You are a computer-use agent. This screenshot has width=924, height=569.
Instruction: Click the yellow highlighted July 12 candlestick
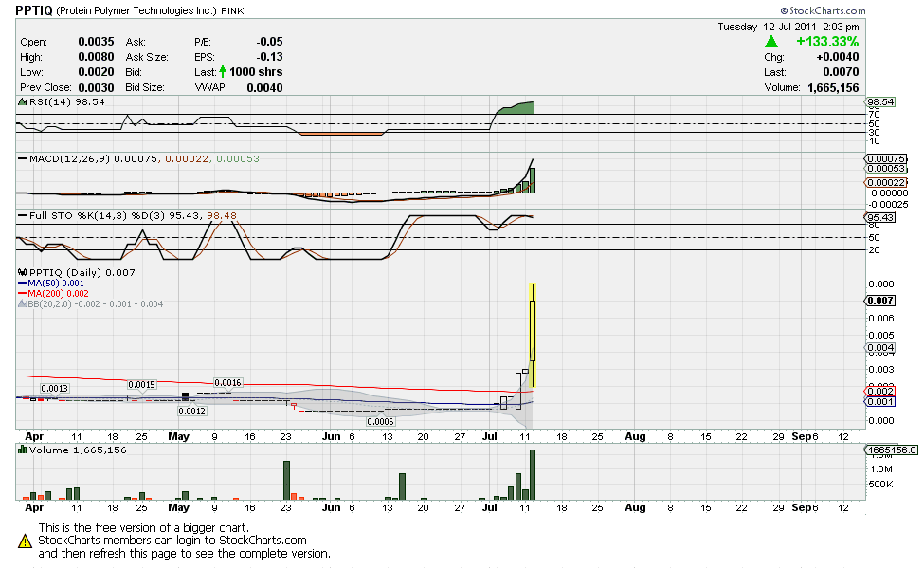coord(532,335)
